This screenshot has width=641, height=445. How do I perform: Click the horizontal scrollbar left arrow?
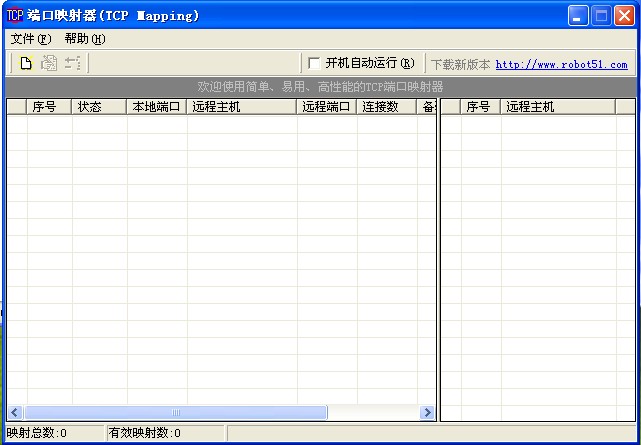click(14, 412)
